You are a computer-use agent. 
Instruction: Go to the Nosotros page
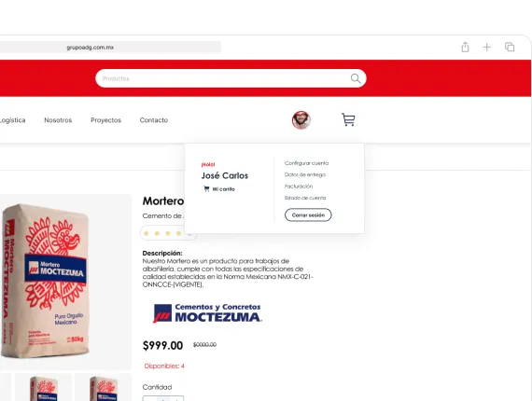coord(58,120)
